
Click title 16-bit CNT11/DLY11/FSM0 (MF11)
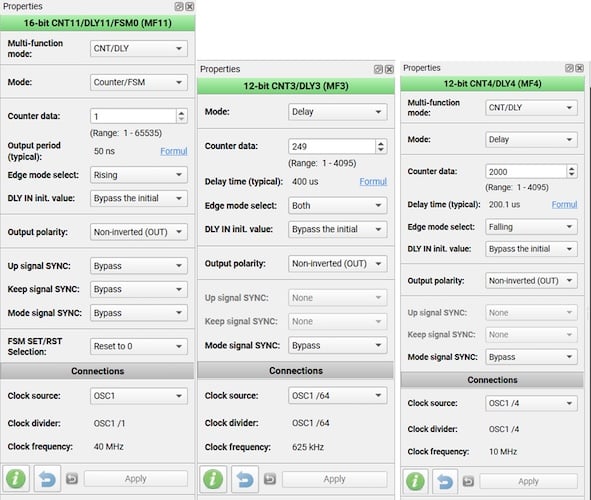[98, 23]
